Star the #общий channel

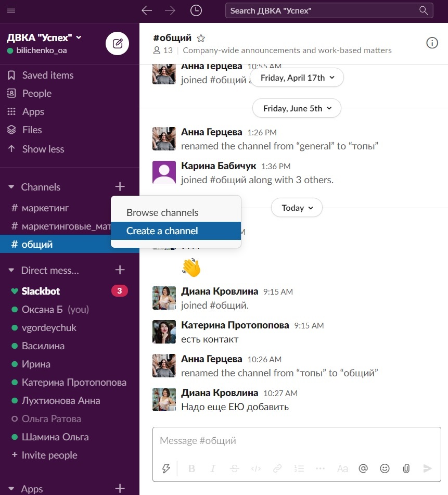coord(201,38)
